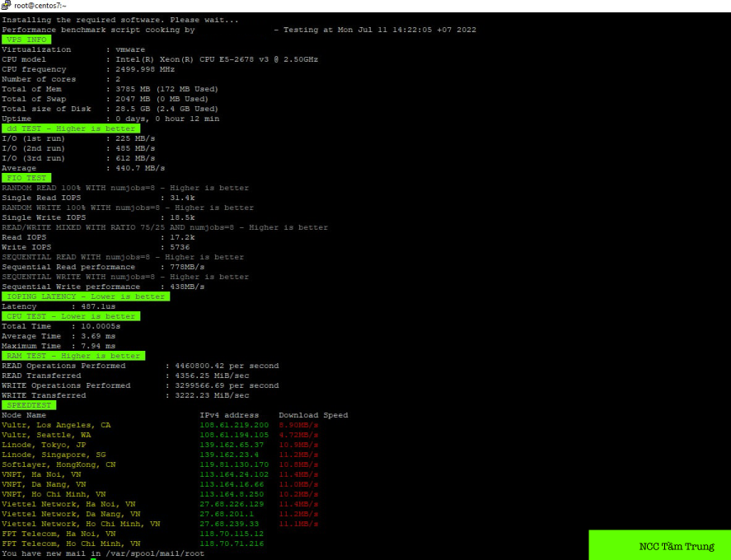Select the dd TEST section header
731x560 pixels.
tap(70, 128)
